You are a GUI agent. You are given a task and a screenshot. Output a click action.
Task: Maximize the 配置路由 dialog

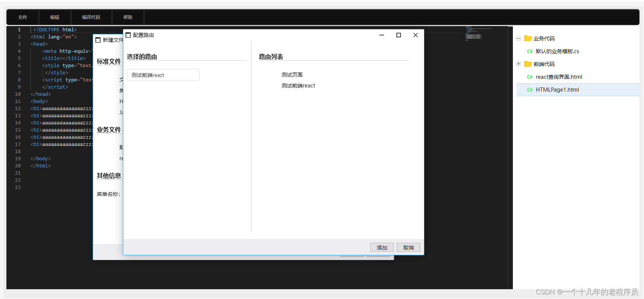coord(399,35)
